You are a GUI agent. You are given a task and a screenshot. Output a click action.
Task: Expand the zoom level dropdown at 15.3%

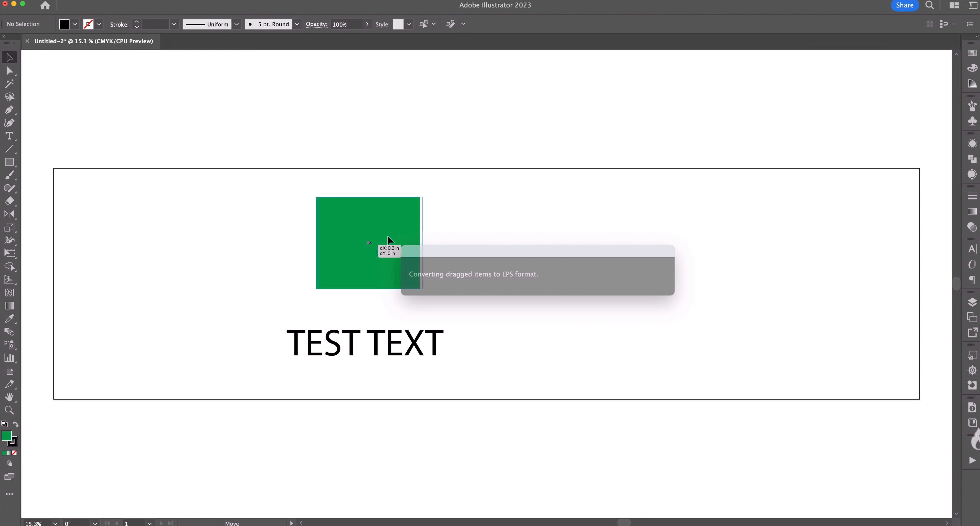(x=55, y=523)
